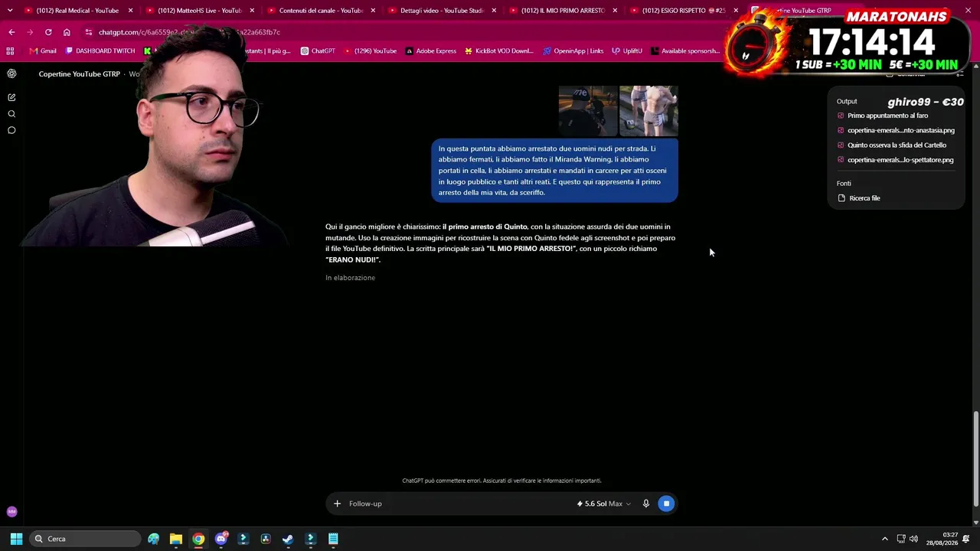Viewport: 980px width, 551px height.
Task: Open the Copertine YouTube GTRP project title
Action: [x=80, y=74]
